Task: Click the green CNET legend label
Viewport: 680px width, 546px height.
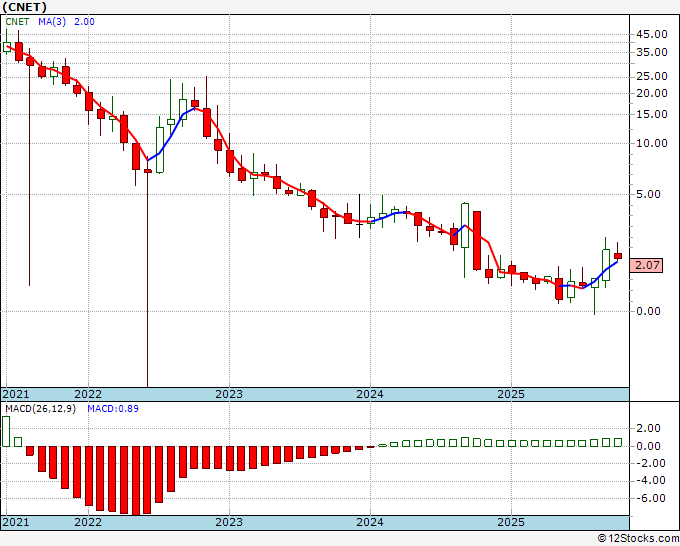Action: pyautogui.click(x=17, y=22)
